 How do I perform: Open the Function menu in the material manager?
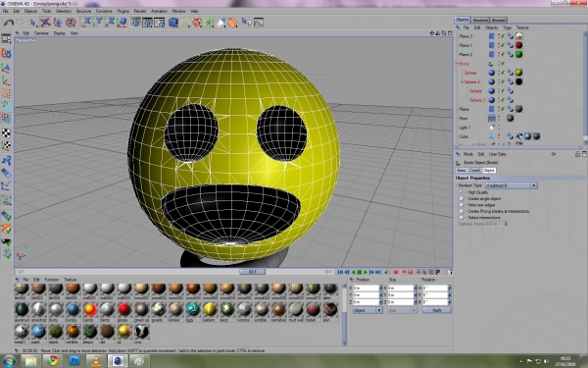point(52,280)
